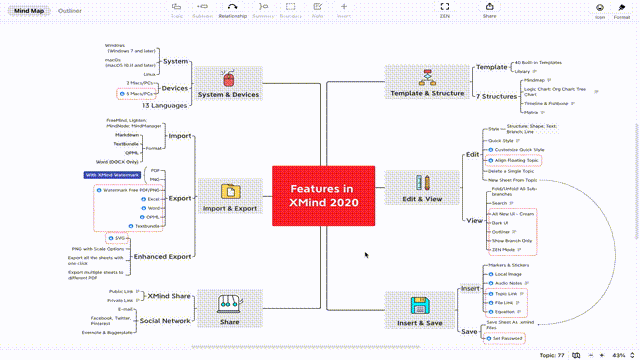Select the Import & Export main topic
Screen dimensions: 640x360
tap(230, 196)
